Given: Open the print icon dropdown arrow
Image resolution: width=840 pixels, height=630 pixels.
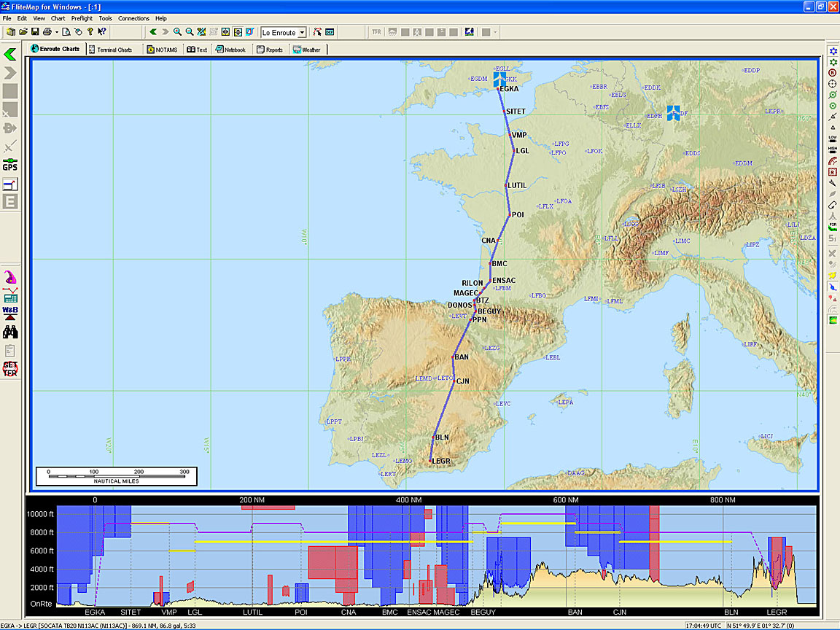Looking at the screenshot, I should tap(56, 32).
